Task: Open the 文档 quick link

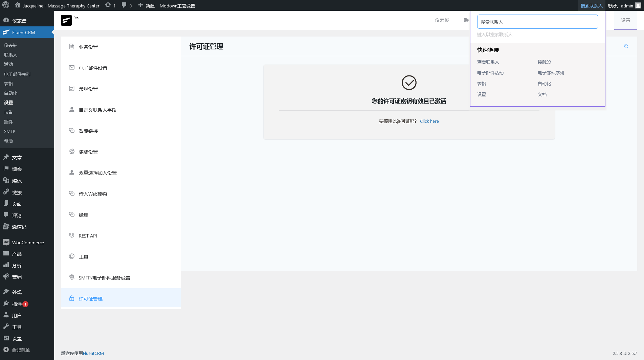Action: coord(542,94)
